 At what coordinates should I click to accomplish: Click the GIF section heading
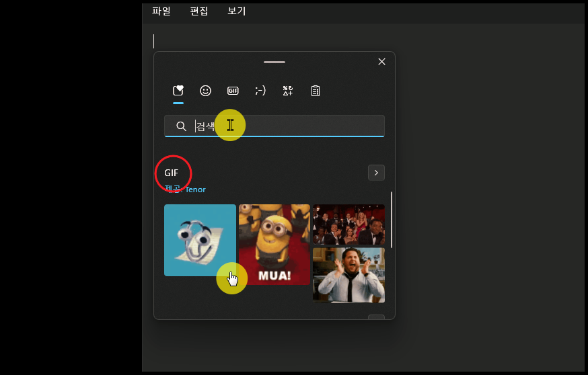pos(172,173)
